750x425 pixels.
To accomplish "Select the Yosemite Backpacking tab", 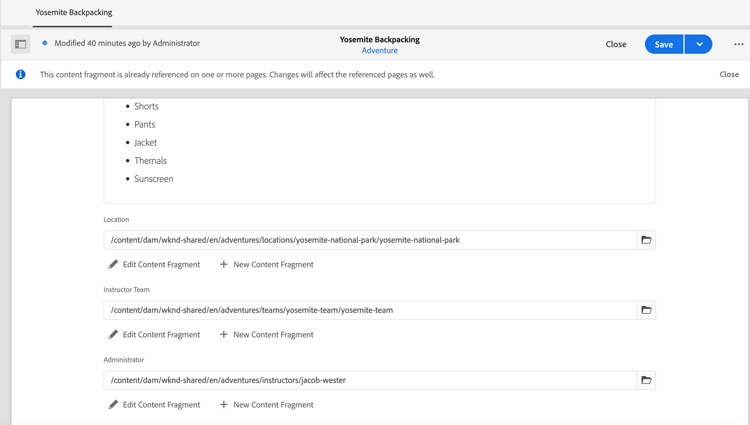I will [74, 13].
